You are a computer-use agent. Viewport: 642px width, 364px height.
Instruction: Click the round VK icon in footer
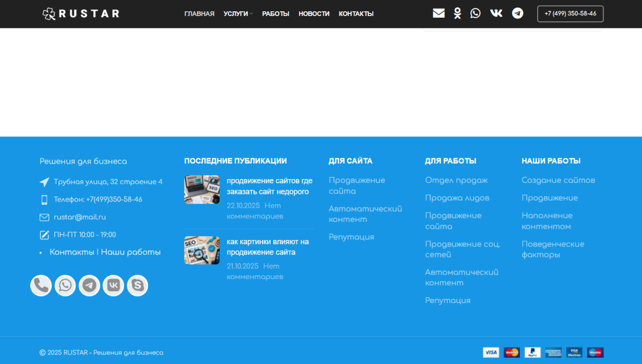coord(113,285)
